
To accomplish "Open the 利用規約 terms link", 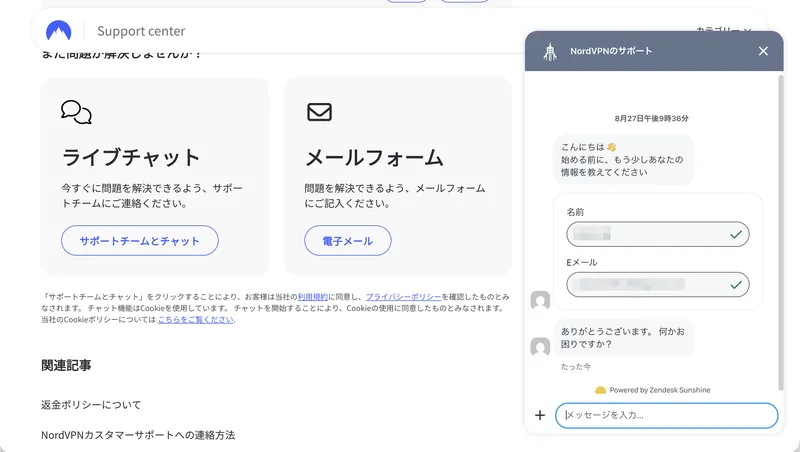I will pyautogui.click(x=313, y=296).
